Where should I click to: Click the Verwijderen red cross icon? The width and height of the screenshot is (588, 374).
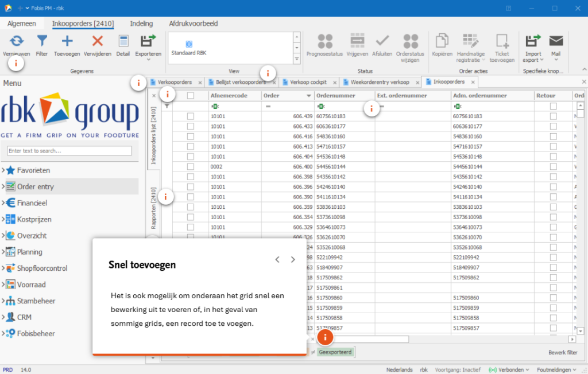tap(98, 41)
